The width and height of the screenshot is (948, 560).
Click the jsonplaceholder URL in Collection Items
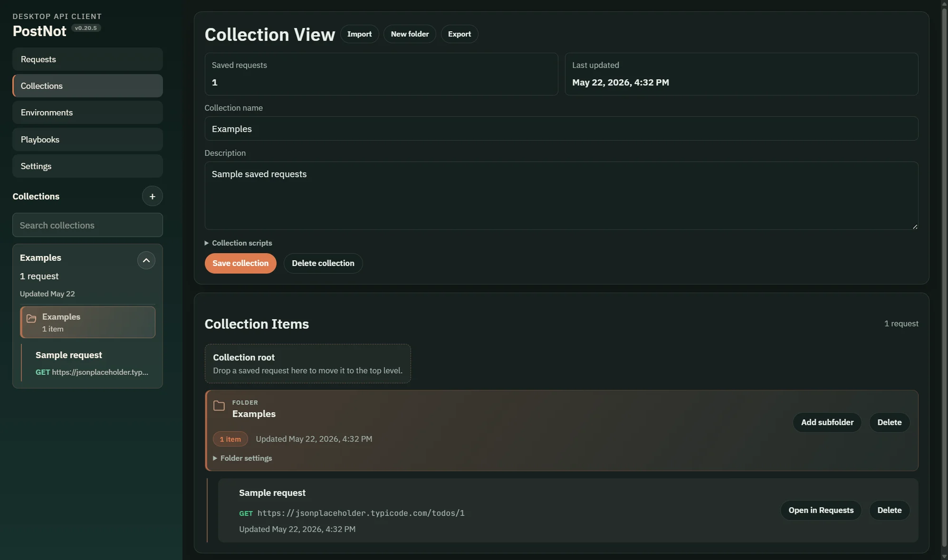click(x=361, y=513)
